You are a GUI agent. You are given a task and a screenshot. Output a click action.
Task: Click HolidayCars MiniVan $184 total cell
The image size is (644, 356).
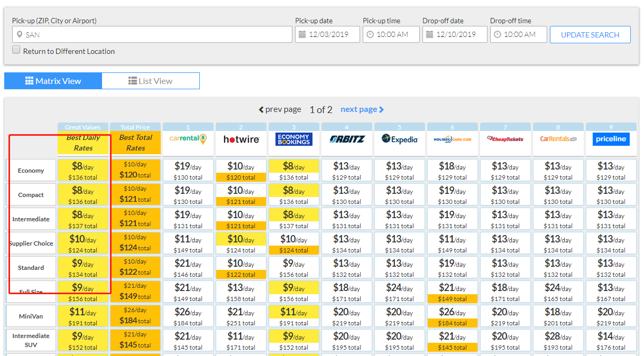[x=453, y=316]
